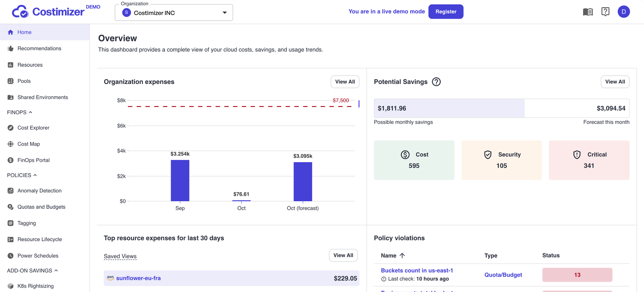
Task: Open Anomaly Detection in the sidebar
Action: pos(39,191)
